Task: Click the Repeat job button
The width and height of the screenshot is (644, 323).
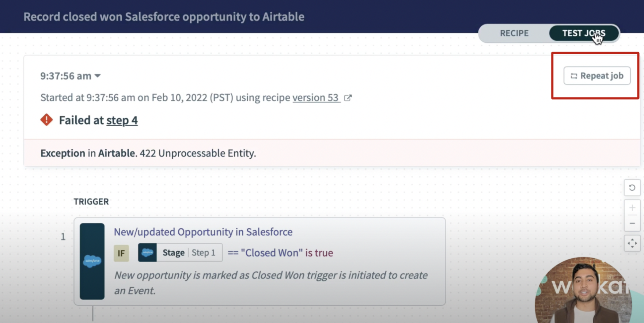Action: tap(597, 76)
